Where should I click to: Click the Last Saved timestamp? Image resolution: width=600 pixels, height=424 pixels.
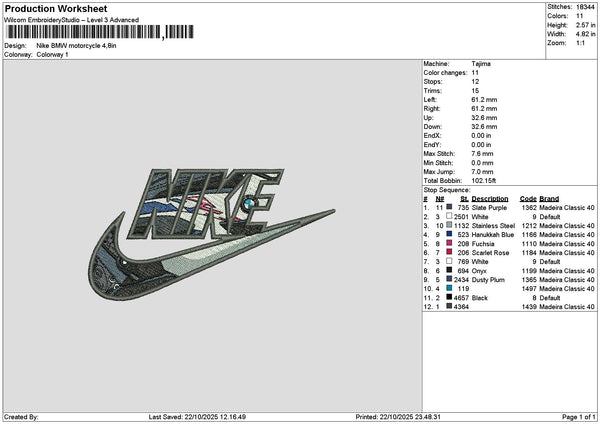(197, 417)
